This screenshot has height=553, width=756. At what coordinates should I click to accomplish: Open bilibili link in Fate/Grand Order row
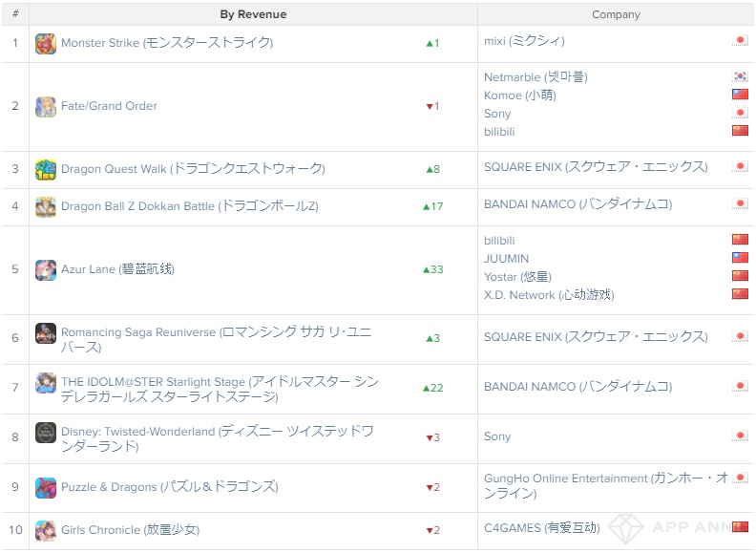coord(499,132)
